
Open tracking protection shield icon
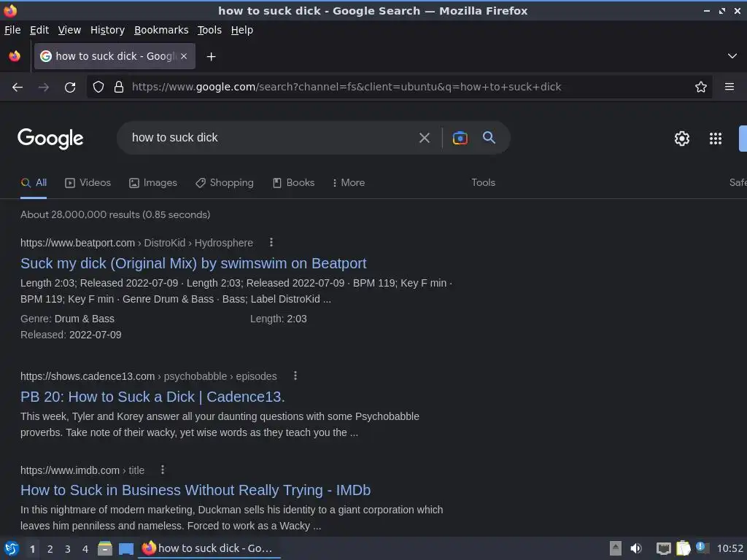point(98,87)
